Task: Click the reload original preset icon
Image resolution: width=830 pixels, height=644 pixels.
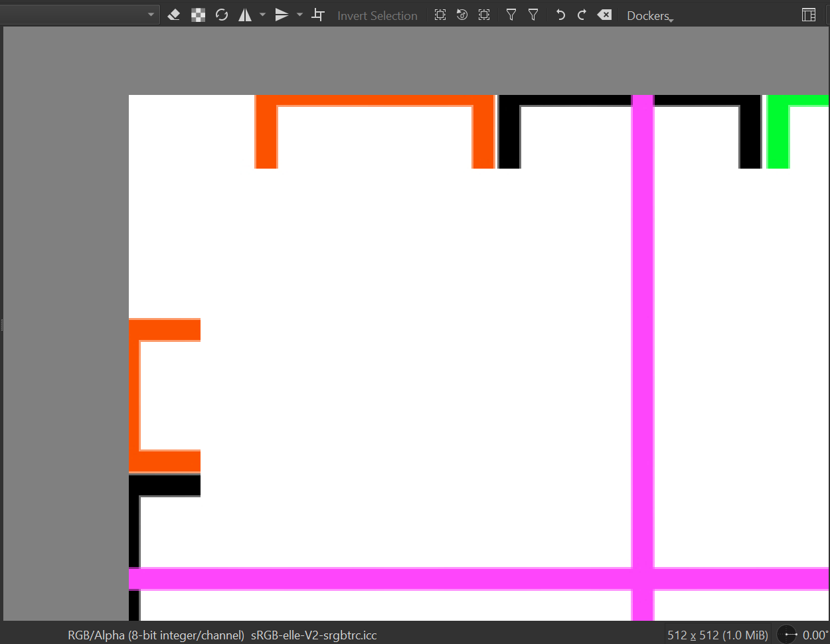Action: 222,15
